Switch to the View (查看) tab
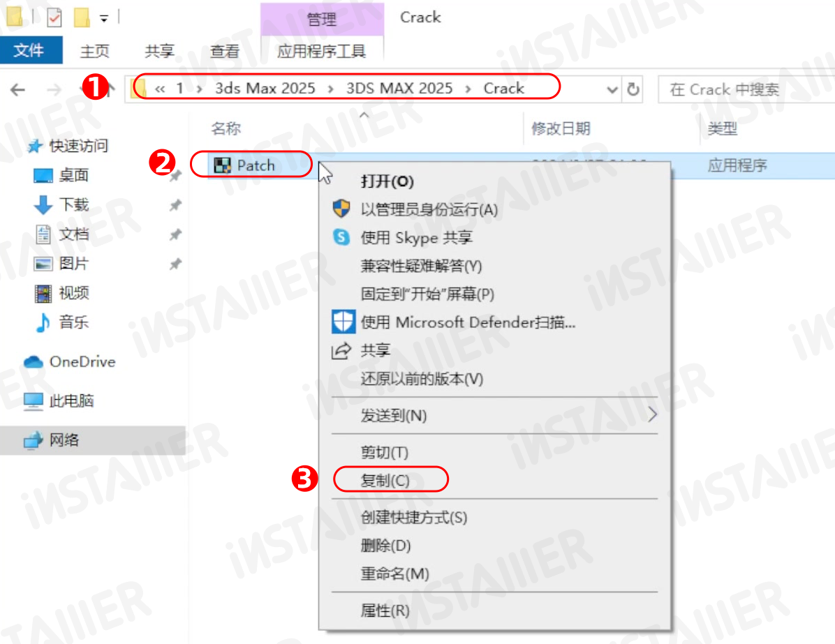 pyautogui.click(x=225, y=51)
